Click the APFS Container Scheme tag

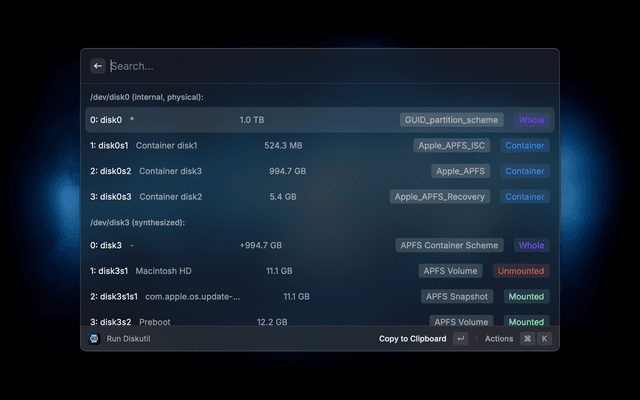tap(449, 245)
